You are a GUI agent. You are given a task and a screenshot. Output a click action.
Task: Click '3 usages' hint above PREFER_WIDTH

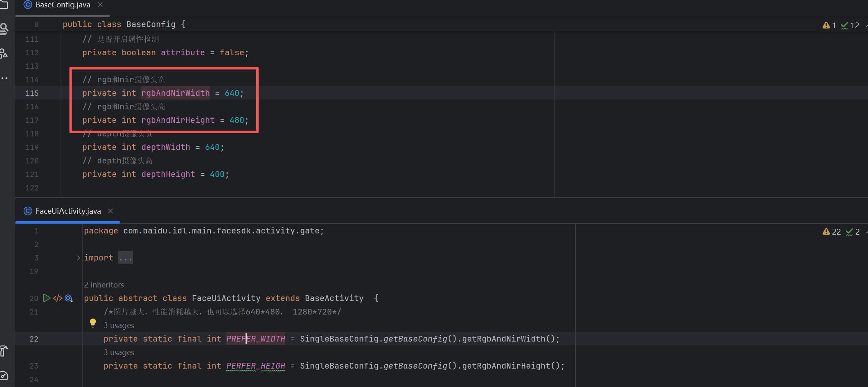point(119,326)
